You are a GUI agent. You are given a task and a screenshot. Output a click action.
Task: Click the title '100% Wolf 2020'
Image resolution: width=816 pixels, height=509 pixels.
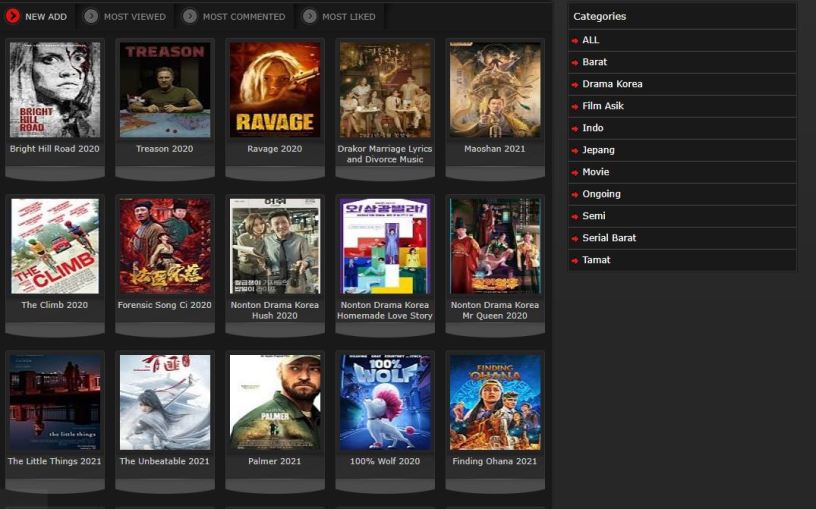(385, 461)
